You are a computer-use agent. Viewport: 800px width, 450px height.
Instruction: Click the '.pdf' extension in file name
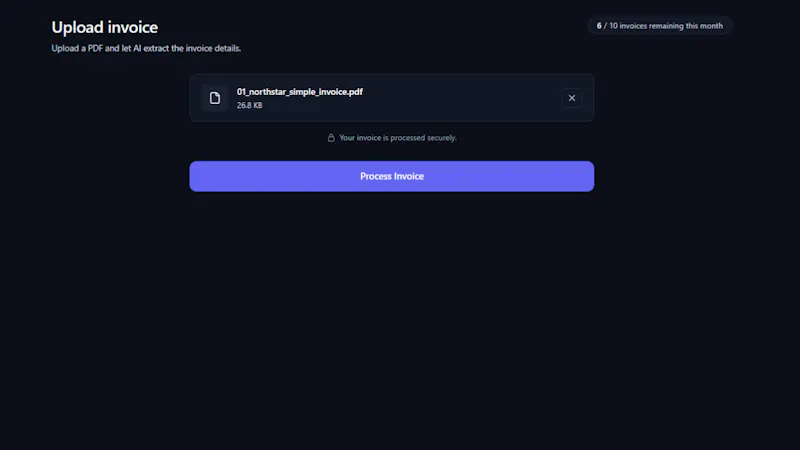[356, 92]
